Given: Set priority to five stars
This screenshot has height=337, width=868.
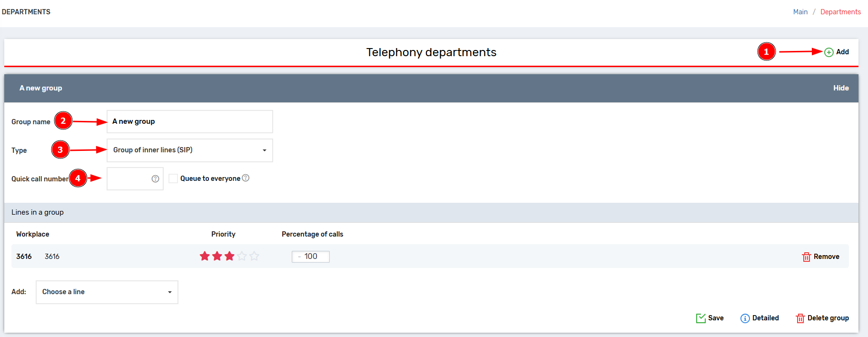Looking at the screenshot, I should (254, 257).
